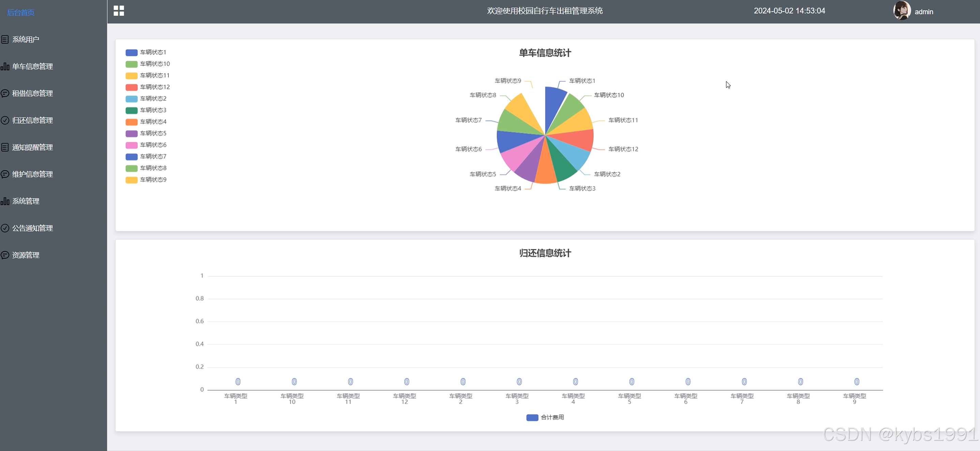Viewport: 980px width, 451px height.
Task: Click the grid menu icon in header
Action: coord(119,11)
